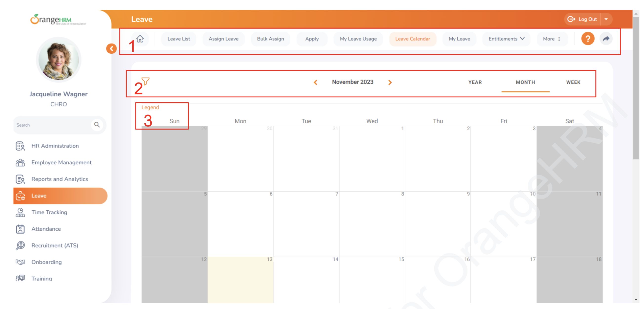Select the November 15 calendar cell
The width and height of the screenshot is (644, 309).
click(x=372, y=280)
